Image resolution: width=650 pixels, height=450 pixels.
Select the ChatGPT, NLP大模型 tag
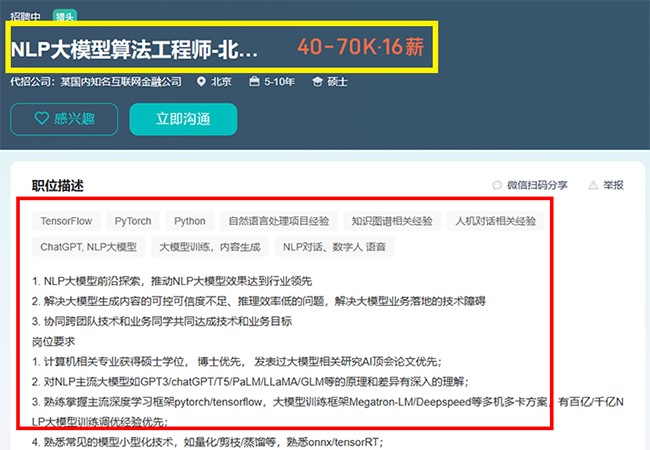(88, 247)
